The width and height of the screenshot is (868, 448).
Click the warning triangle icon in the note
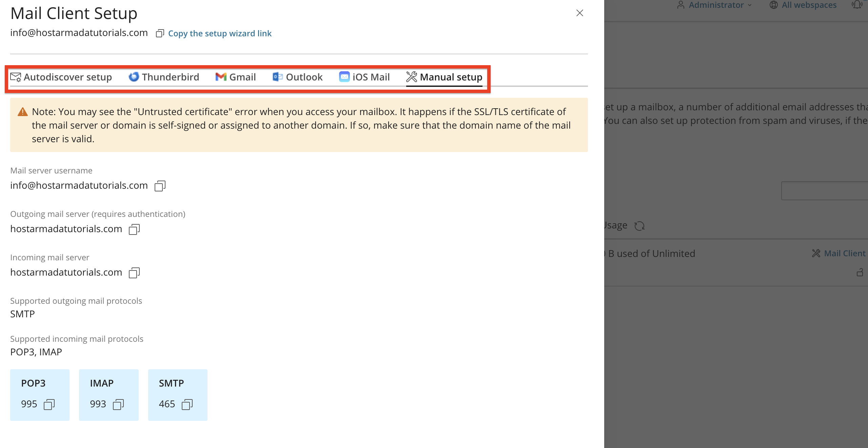pyautogui.click(x=22, y=112)
